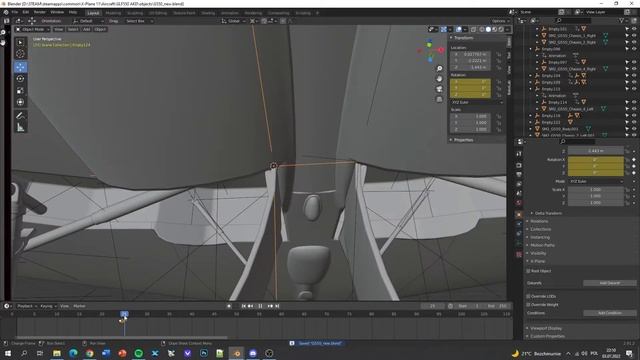Screen dimensions: 640x360
Task: Activate the Transform tool
Action: (x=20, y=102)
